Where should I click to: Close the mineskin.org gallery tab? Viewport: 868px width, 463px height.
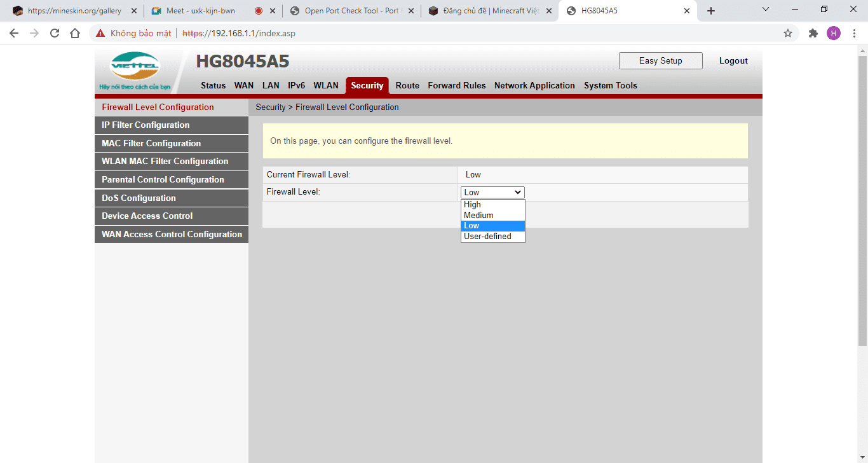133,11
